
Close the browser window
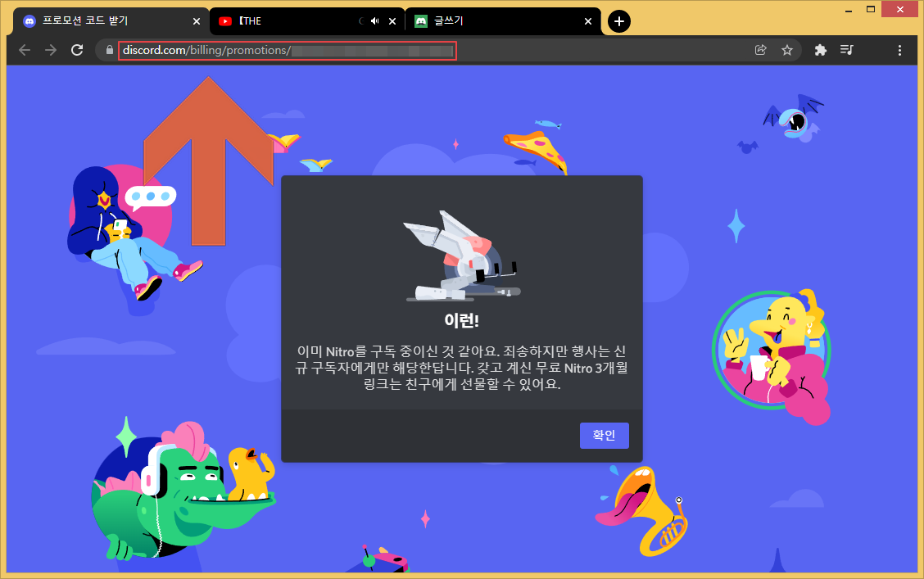[900, 10]
